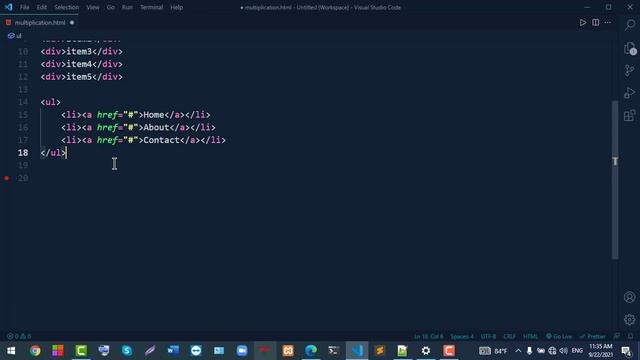
Task: Open the Manage gear in the activity bar
Action: click(x=629, y=320)
